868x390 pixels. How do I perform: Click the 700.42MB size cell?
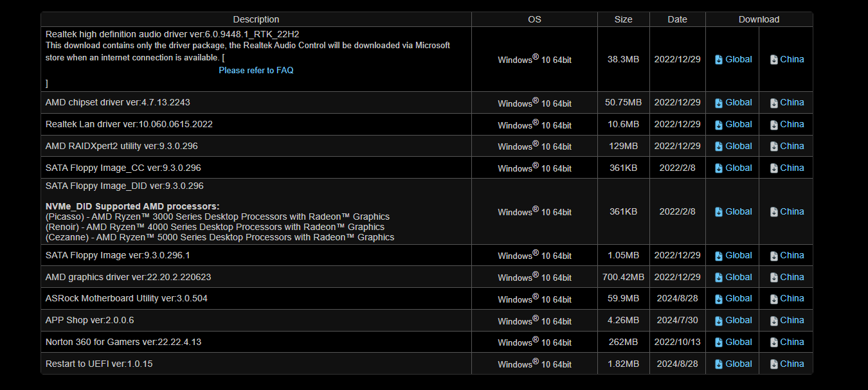pyautogui.click(x=623, y=278)
